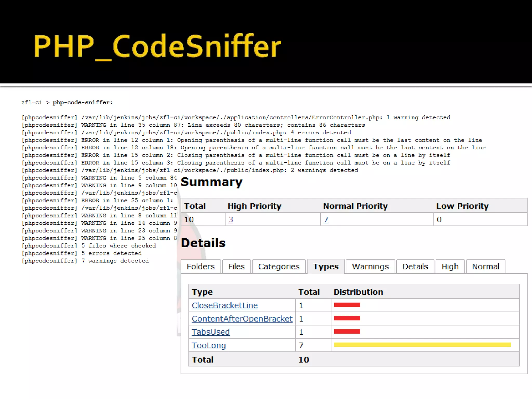Viewport: 532px width, 399px height.
Task: Open the TabsUsed type link
Action: 210,332
